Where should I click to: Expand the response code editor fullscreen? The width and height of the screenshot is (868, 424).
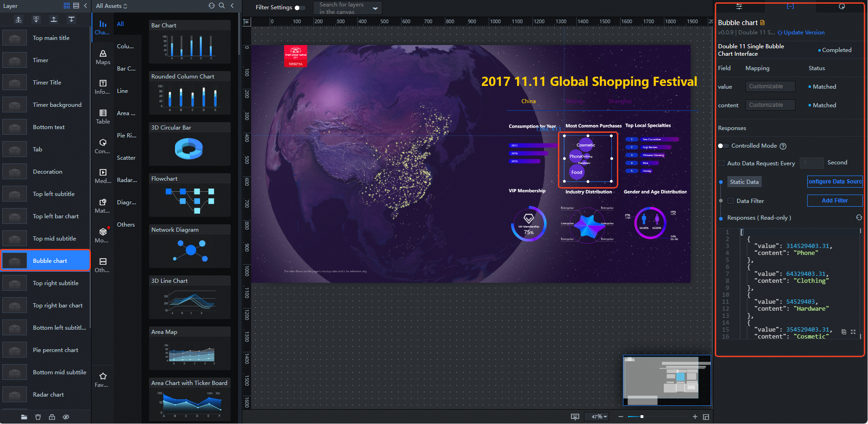(x=853, y=332)
